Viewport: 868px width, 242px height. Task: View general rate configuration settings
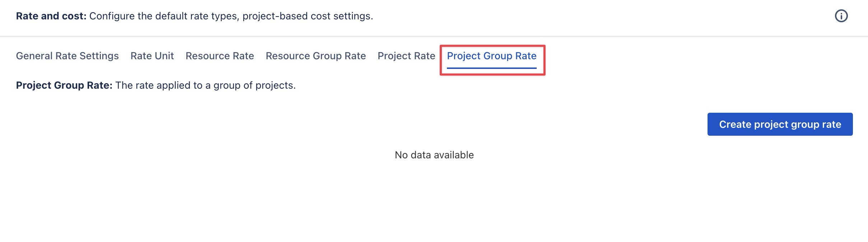[67, 56]
